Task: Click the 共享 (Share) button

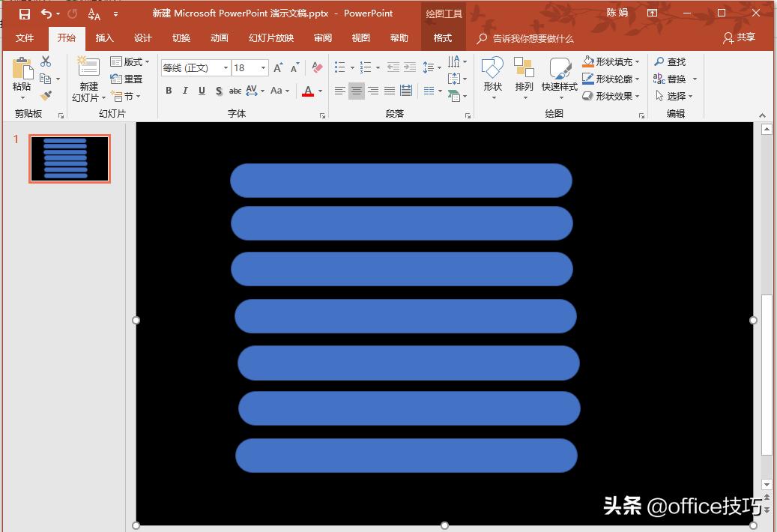Action: pos(739,37)
